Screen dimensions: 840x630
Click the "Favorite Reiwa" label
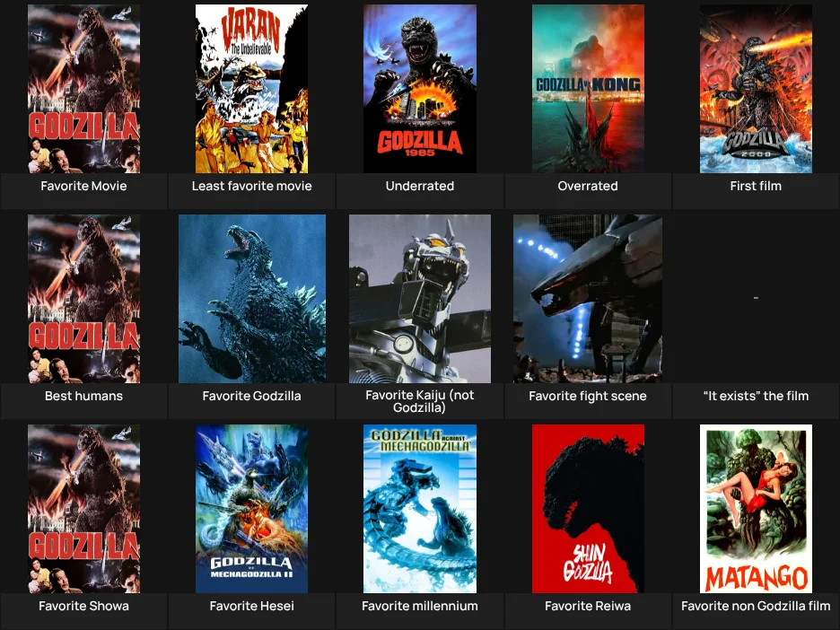[x=588, y=606]
